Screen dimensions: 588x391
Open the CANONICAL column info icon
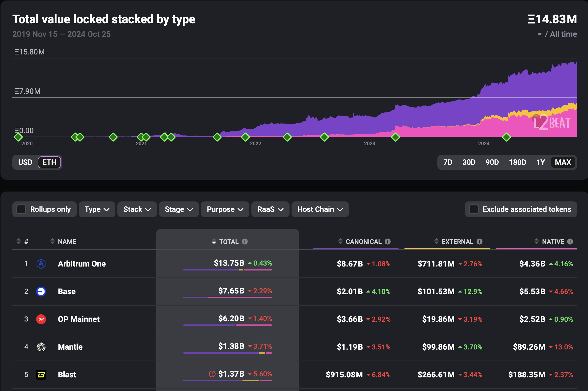tap(387, 241)
